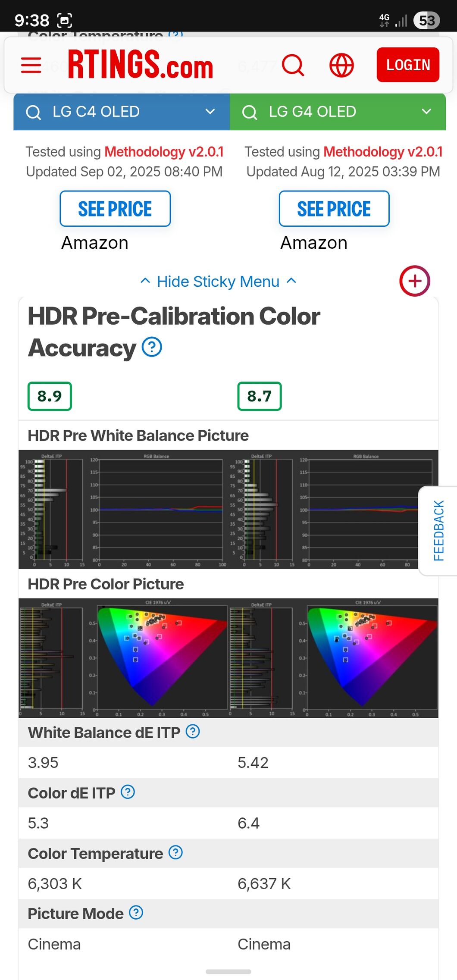Open Methodology v2.0.1 link for LG C4
The height and width of the screenshot is (980, 457).
coord(164,152)
